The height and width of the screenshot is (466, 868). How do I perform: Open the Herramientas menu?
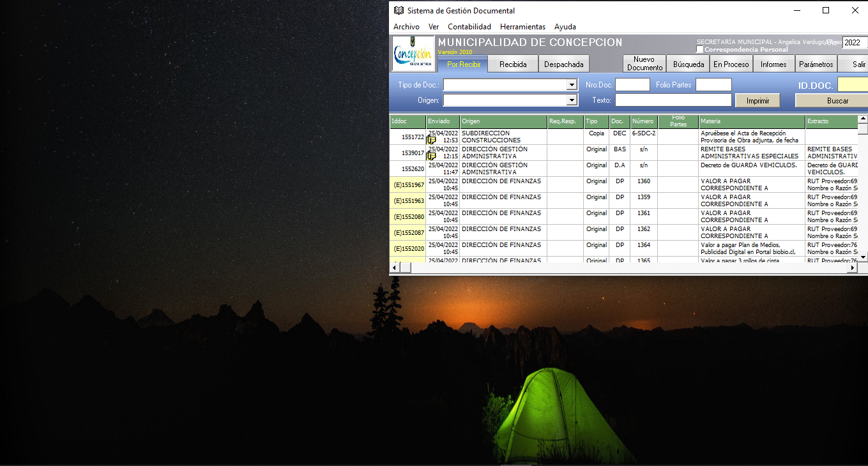(x=522, y=27)
